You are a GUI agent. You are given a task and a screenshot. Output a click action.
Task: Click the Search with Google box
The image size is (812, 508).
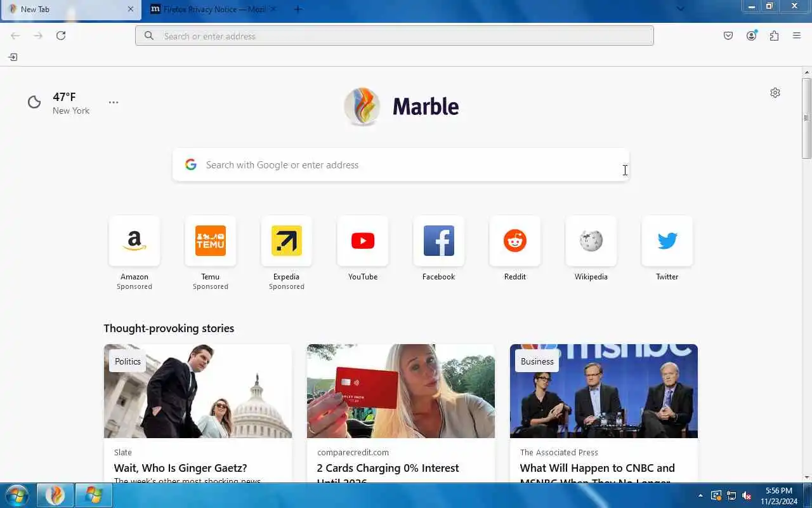point(401,165)
